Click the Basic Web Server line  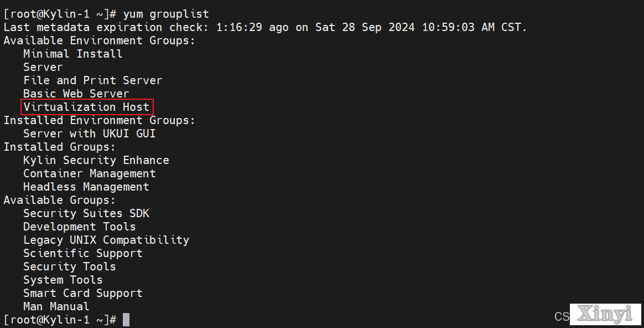pos(76,94)
